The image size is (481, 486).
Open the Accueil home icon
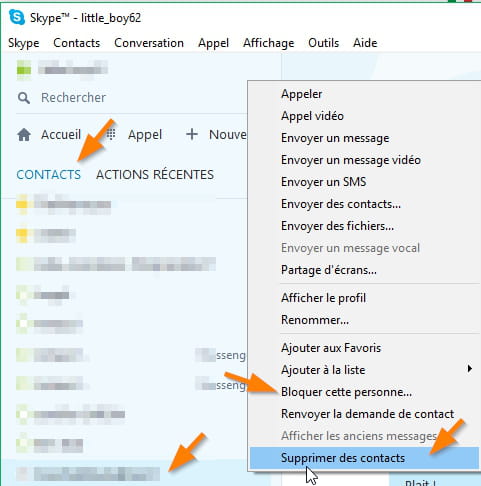click(x=24, y=135)
